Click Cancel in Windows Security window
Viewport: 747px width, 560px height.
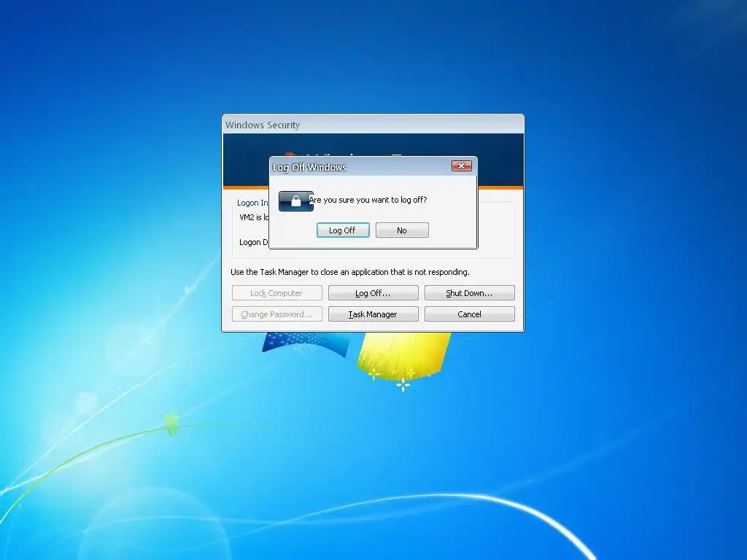tap(469, 314)
